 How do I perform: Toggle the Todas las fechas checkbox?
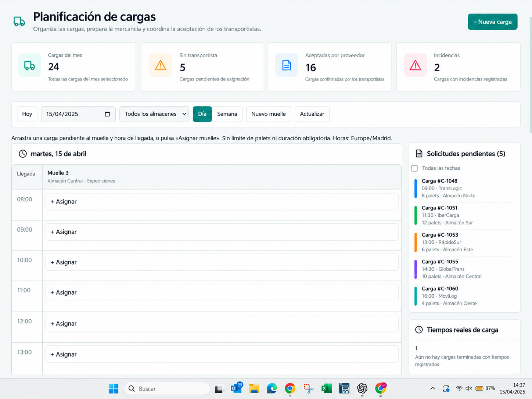(414, 168)
